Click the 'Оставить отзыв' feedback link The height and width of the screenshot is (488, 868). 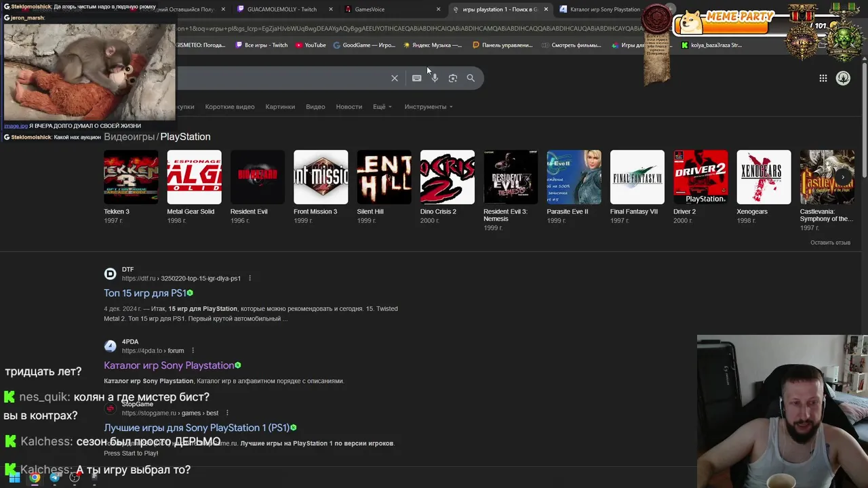pos(830,243)
